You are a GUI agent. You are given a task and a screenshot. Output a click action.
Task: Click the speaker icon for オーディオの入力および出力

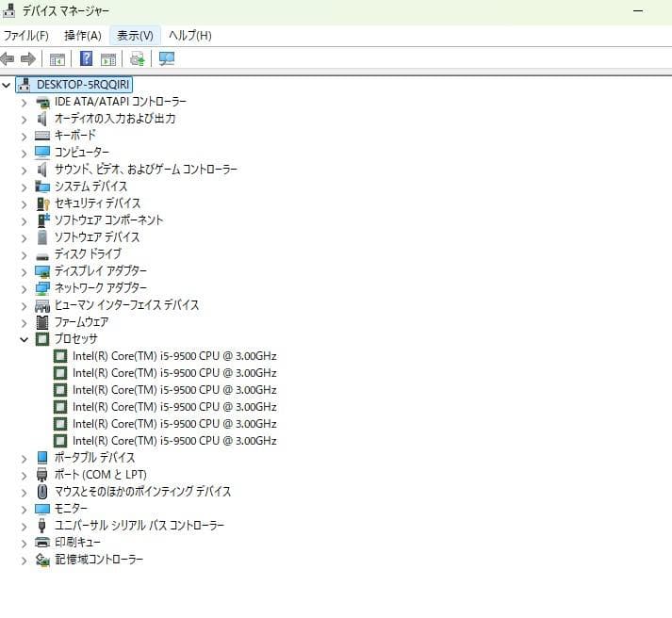click(x=42, y=119)
